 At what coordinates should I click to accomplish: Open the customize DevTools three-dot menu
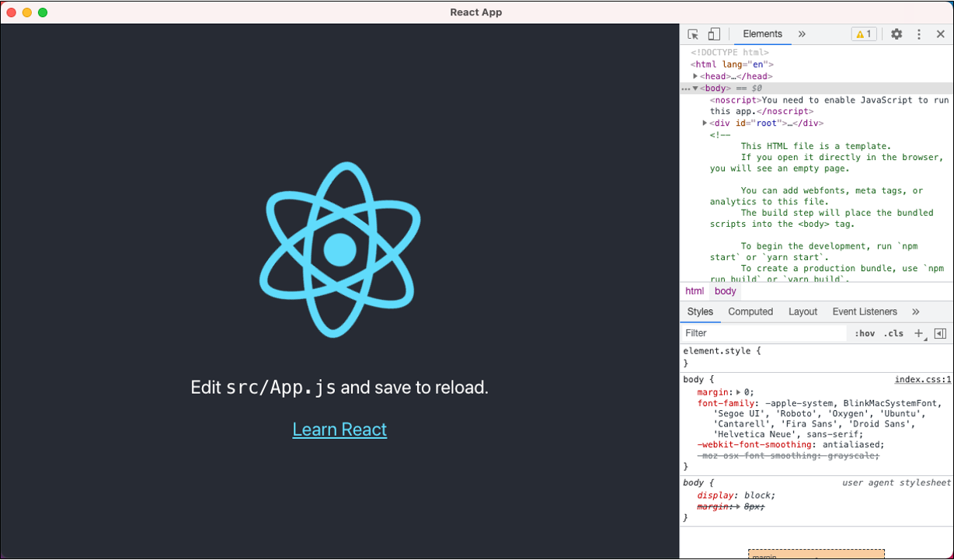point(918,33)
